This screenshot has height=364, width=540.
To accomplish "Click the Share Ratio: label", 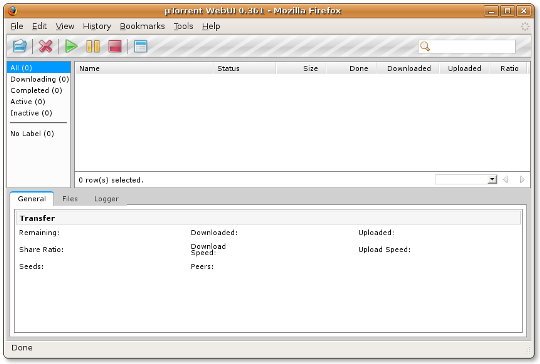I will coord(41,249).
